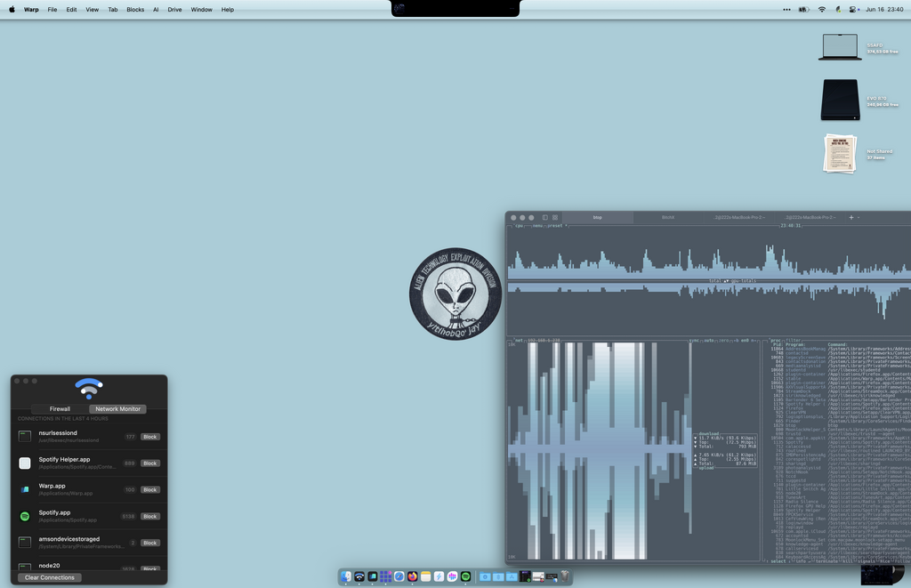Switch to the BitchX tab in Warp
Viewport: 911px width, 588px height.
[668, 217]
